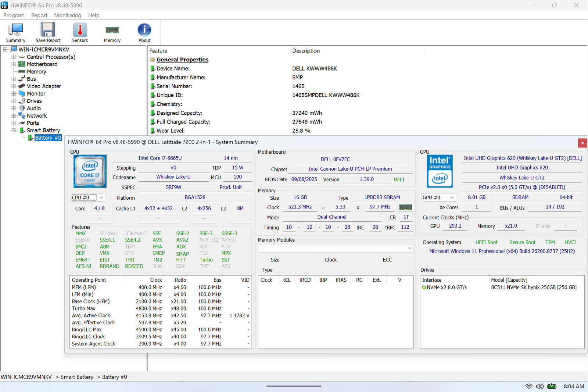Expand the Motherboard tree node

tap(14, 64)
